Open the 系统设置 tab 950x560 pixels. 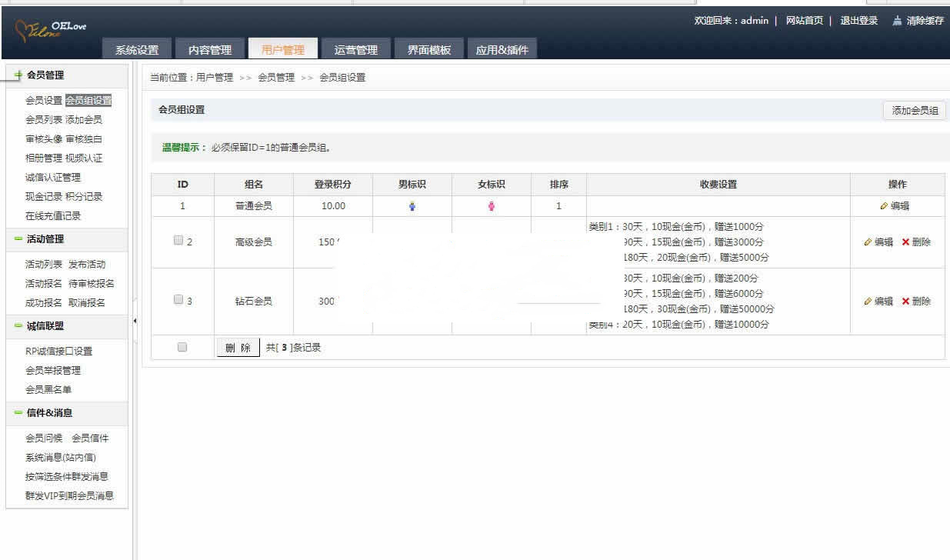[137, 50]
